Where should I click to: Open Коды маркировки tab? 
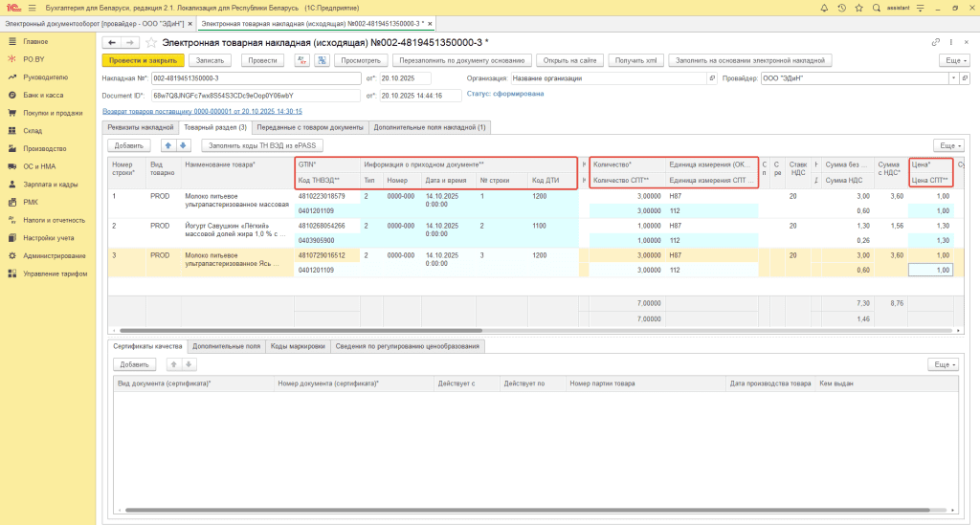297,346
